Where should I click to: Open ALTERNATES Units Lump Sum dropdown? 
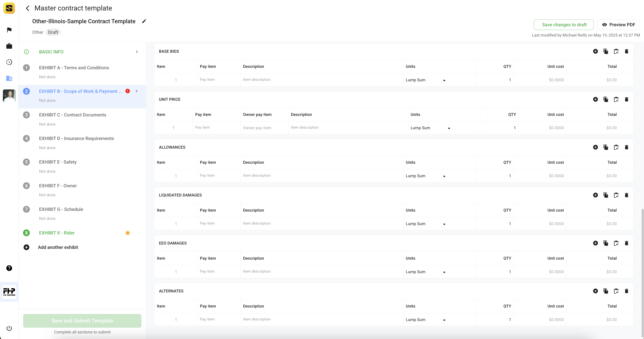click(x=425, y=320)
